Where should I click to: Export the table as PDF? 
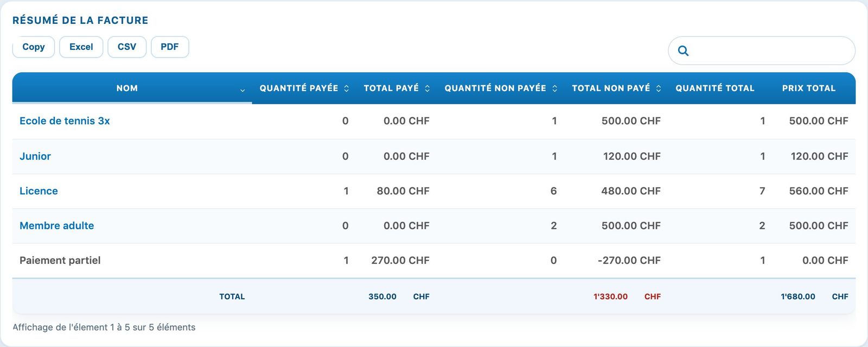point(170,47)
